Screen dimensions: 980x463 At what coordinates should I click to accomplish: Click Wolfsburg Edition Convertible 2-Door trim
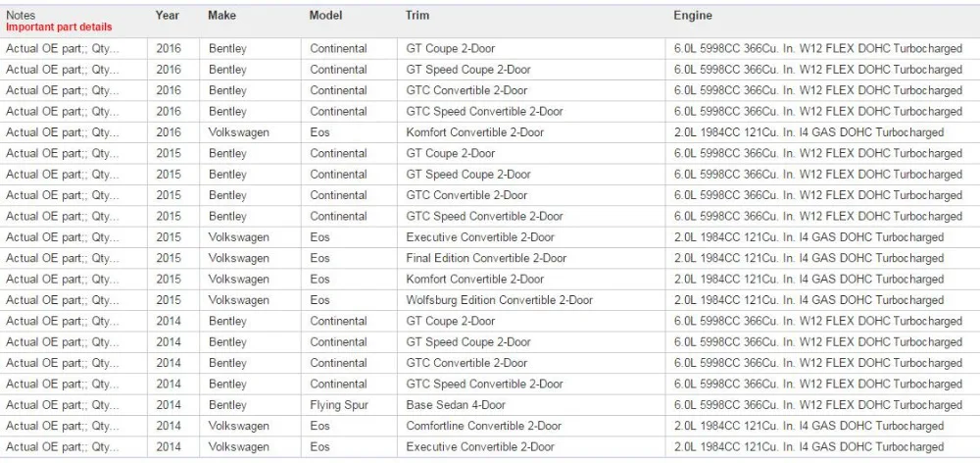click(500, 300)
